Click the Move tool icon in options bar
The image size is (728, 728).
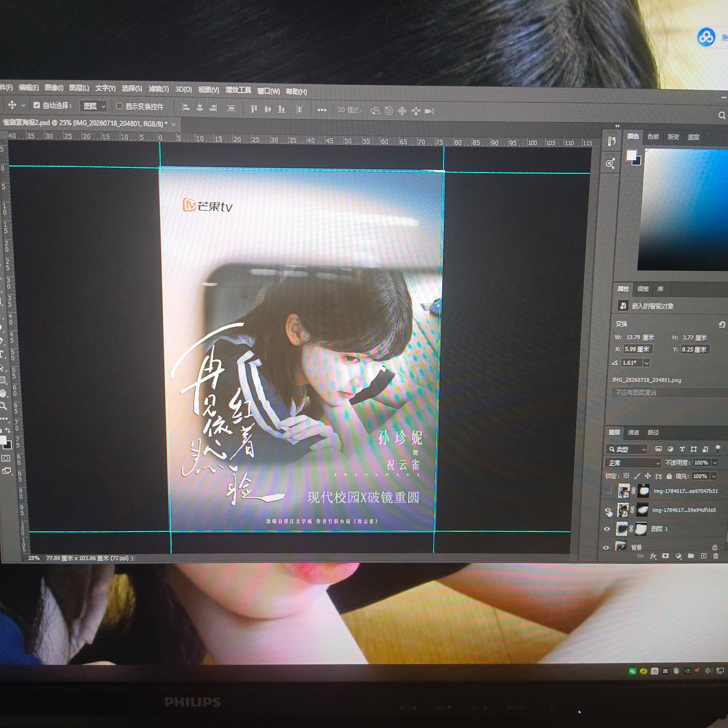click(12, 105)
